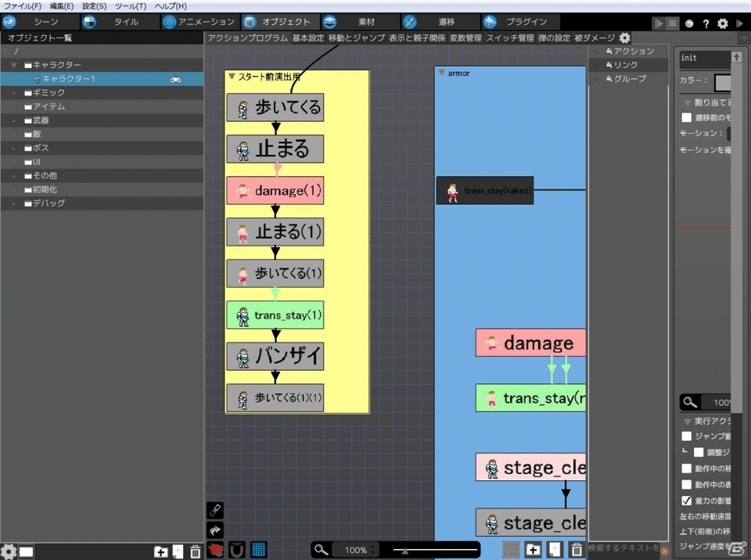This screenshot has width=751, height=560.
Task: Click the list view icon beside add-folder icon
Action: coord(511,550)
